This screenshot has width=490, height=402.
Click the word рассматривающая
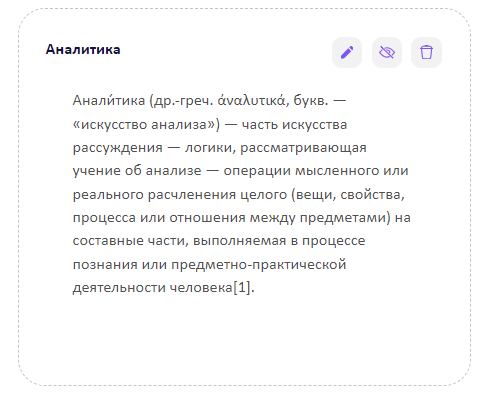coord(303,147)
